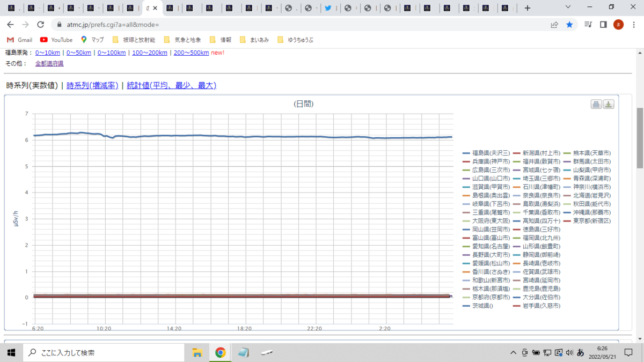644x362 pixels.
Task: Toggle 熊本県(天草市) series in the legend
Action: [587, 153]
